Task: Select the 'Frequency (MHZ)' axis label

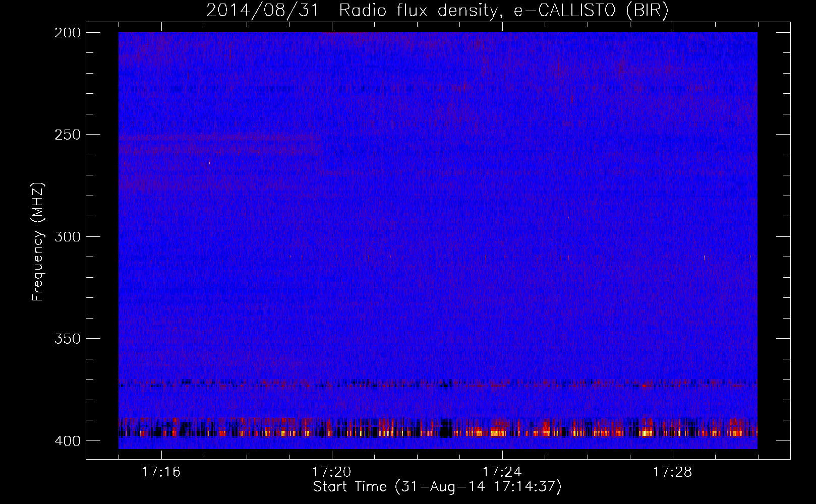Action: (x=38, y=242)
